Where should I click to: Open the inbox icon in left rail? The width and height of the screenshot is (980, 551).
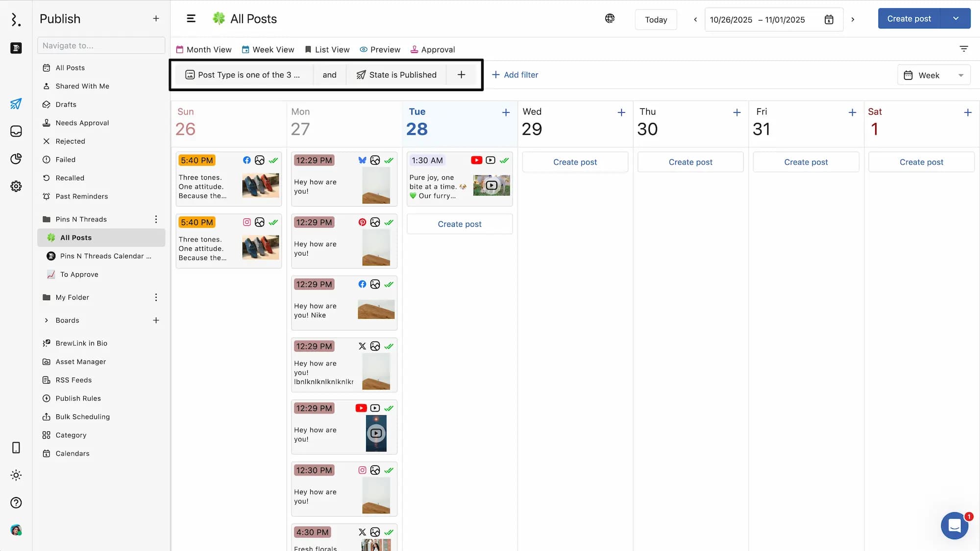click(x=16, y=131)
